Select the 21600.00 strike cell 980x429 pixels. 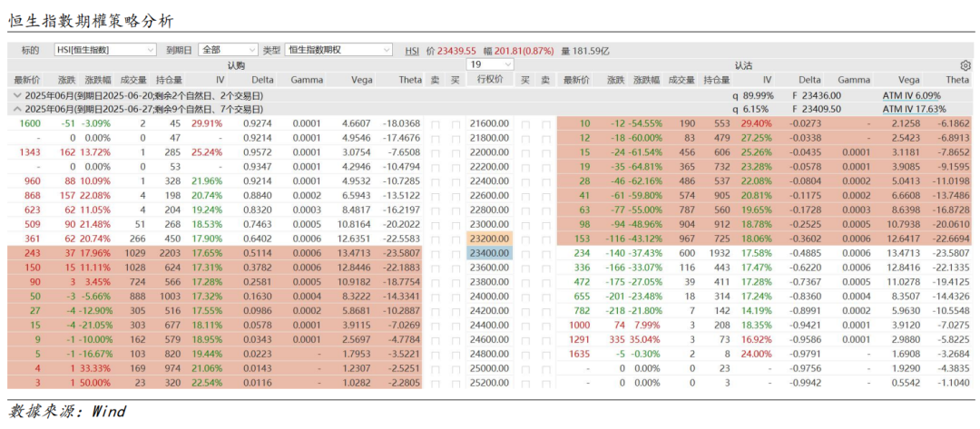490,125
